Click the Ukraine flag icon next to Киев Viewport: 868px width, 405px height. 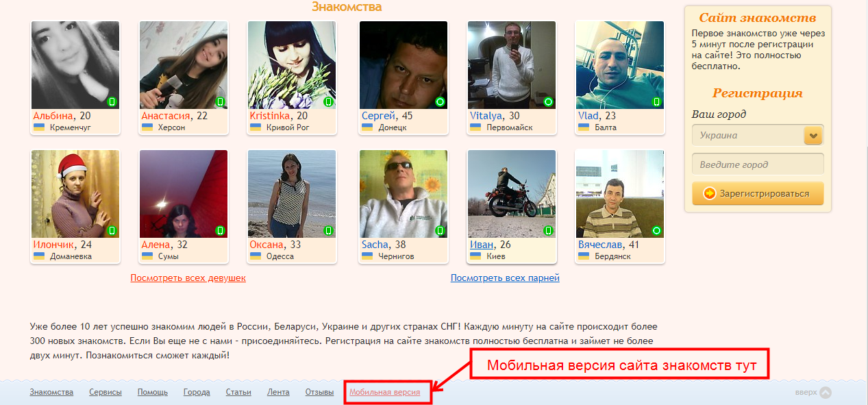pyautogui.click(x=475, y=256)
